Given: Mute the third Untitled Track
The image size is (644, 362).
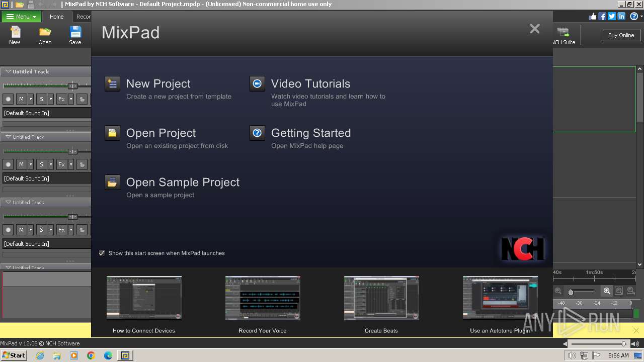Looking at the screenshot, I should pos(21,230).
